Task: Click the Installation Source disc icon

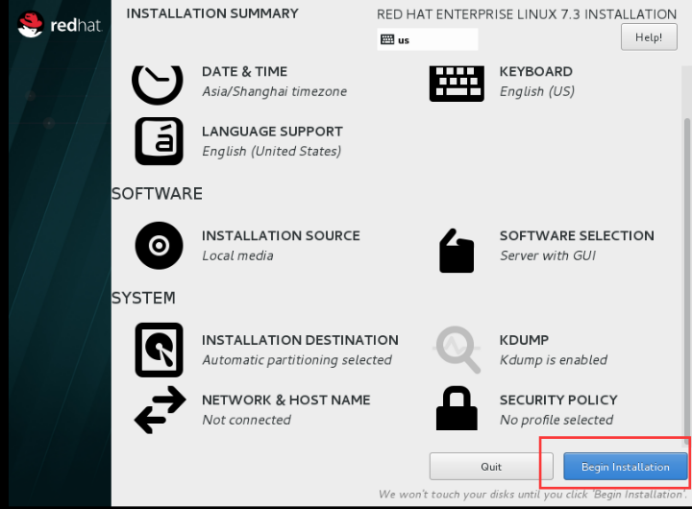Action: (x=159, y=245)
